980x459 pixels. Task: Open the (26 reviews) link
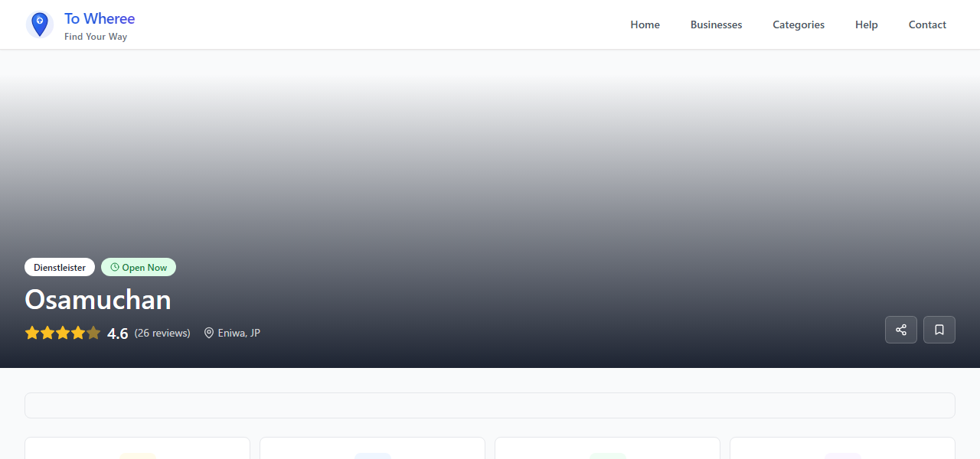162,333
